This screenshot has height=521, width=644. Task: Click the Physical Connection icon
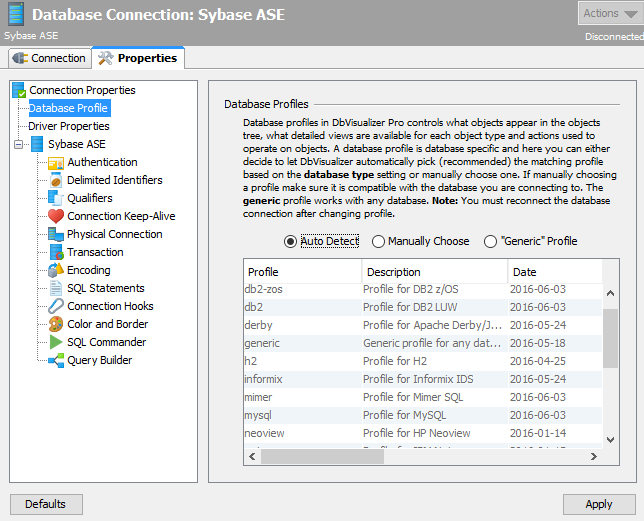click(56, 234)
